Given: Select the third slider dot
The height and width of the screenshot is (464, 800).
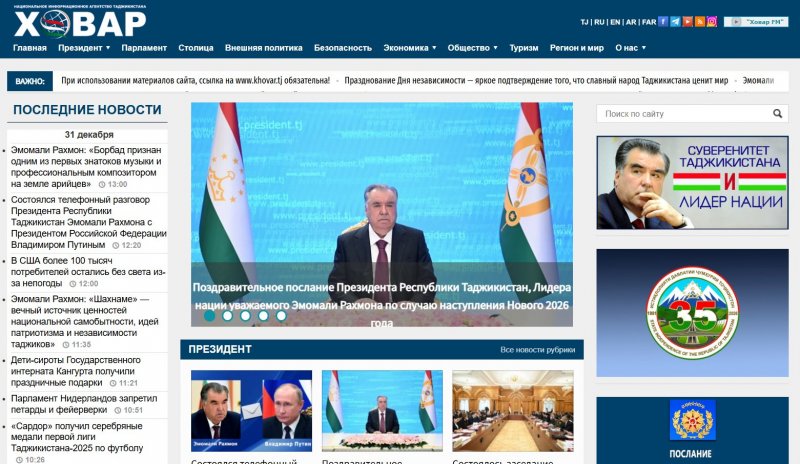Looking at the screenshot, I should (x=246, y=315).
